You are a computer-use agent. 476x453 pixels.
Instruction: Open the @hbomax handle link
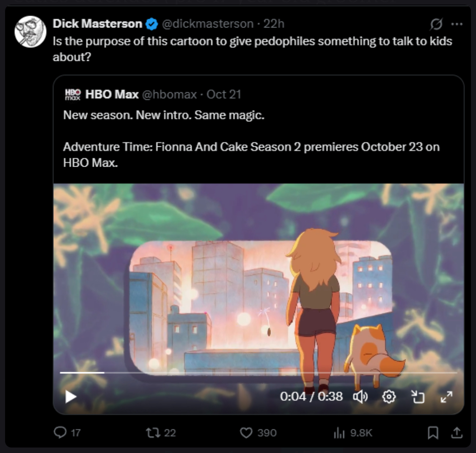tap(169, 94)
